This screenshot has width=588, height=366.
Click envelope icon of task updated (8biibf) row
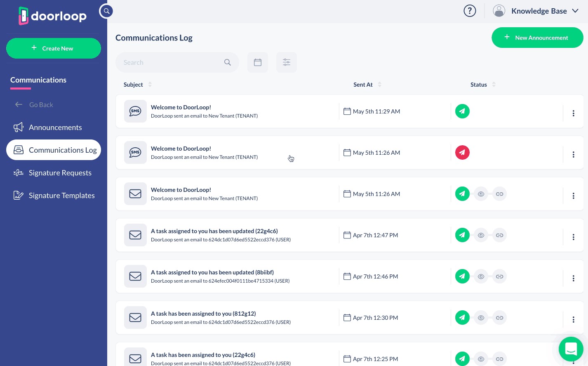(135, 276)
